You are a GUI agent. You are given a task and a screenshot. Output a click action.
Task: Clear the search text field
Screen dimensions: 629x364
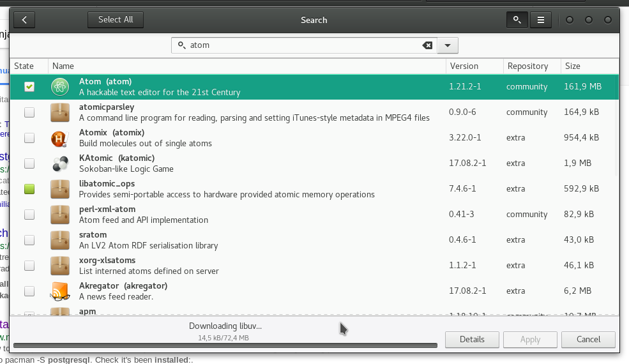point(427,45)
